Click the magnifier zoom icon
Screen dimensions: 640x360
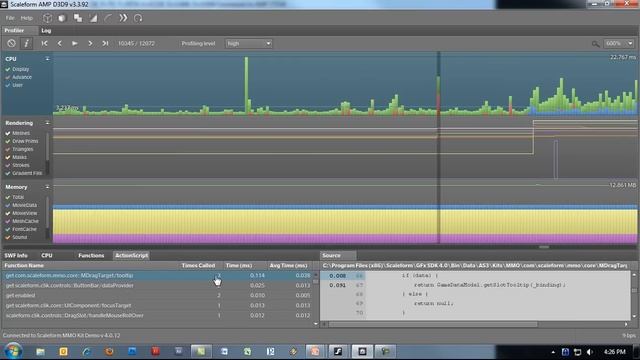pyautogui.click(x=596, y=44)
